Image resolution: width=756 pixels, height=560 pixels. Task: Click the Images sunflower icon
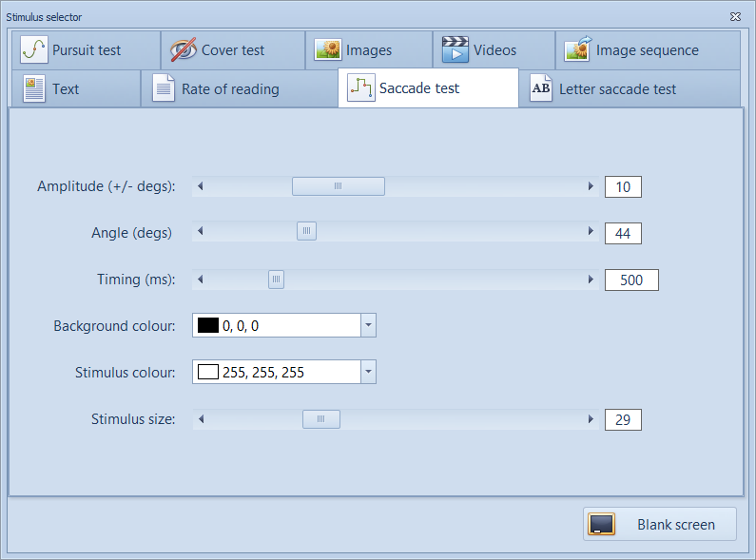pos(328,50)
